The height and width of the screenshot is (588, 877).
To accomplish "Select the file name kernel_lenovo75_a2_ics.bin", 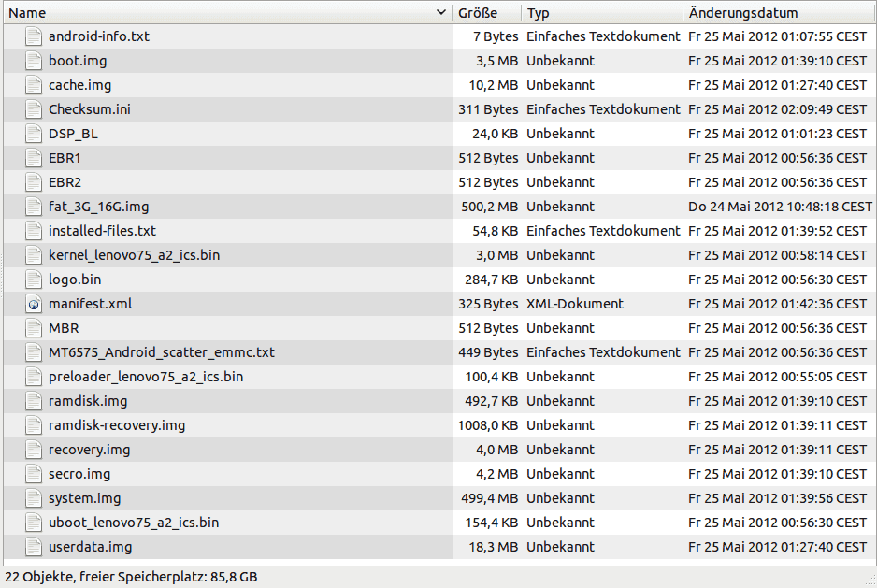I will pos(135,255).
